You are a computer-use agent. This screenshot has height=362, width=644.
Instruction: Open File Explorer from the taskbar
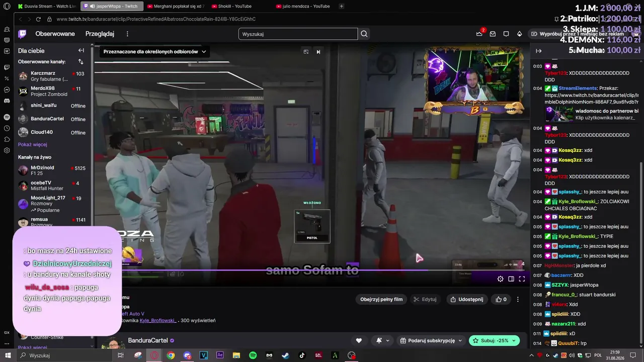tap(236, 355)
